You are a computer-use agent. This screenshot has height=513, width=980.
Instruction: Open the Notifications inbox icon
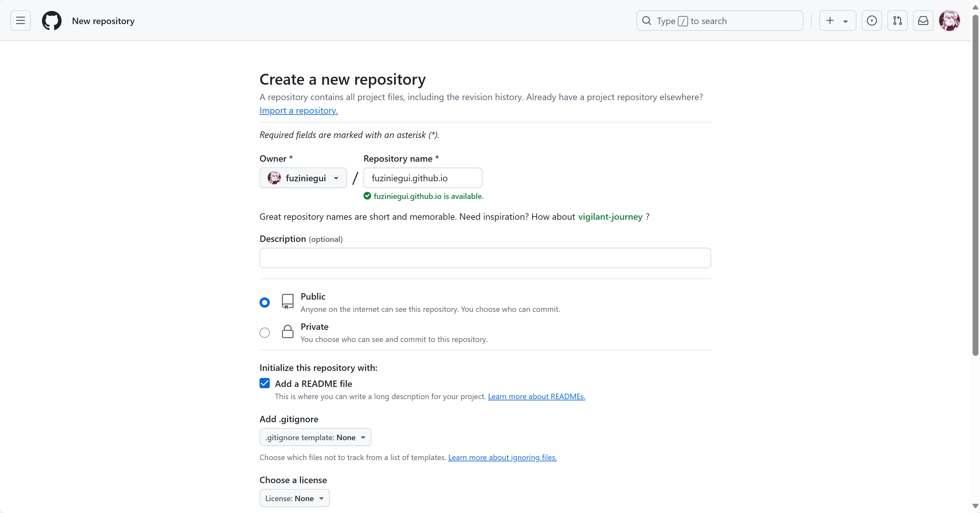(x=923, y=21)
